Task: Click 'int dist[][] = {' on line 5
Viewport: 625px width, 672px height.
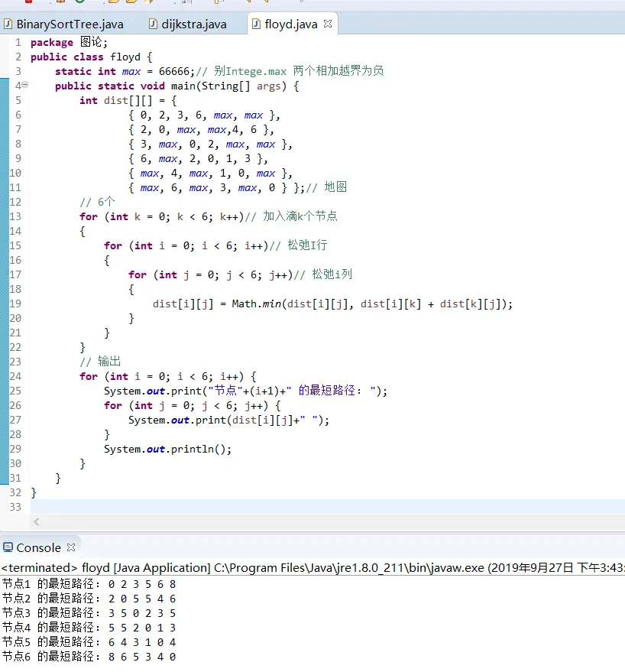Action: (128, 100)
